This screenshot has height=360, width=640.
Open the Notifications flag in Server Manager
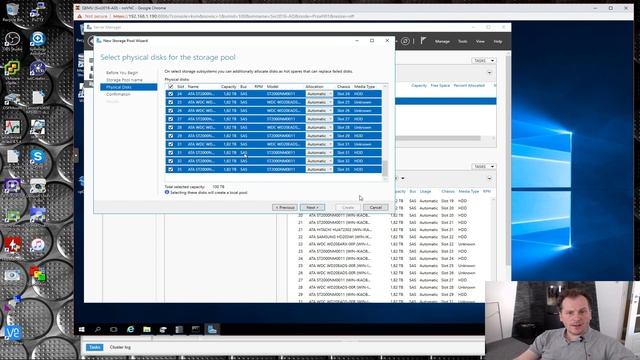tap(423, 41)
